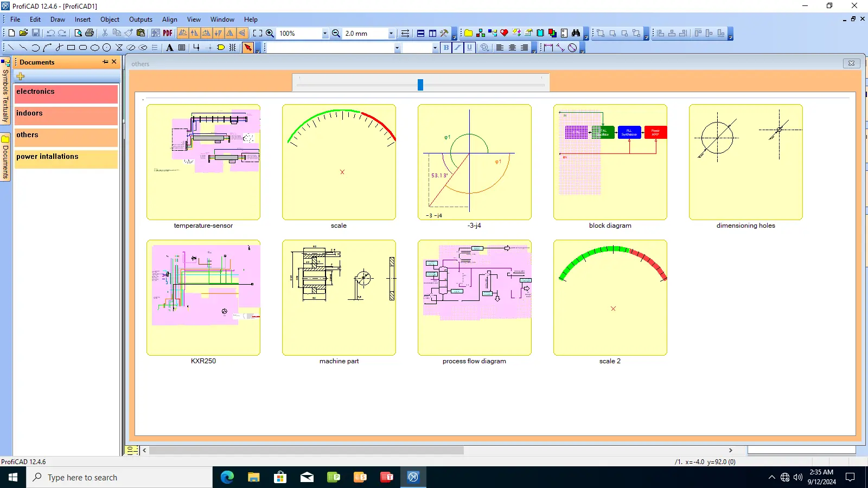Select the Ellipse drawing tool
This screenshot has width=868, height=488.
[95, 48]
